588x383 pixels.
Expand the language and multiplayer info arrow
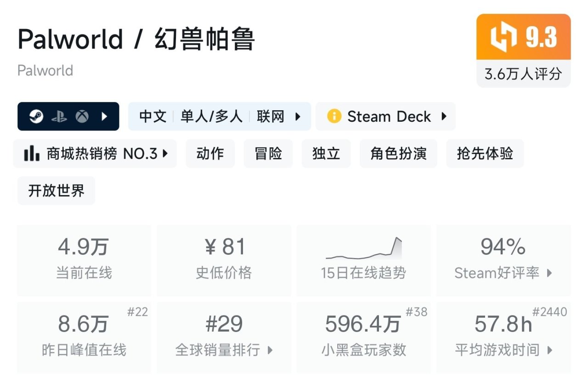click(298, 117)
